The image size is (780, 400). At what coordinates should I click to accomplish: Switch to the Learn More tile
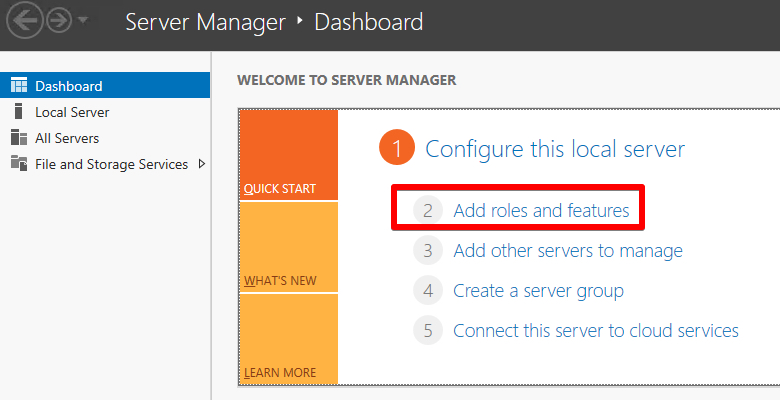pyautogui.click(x=289, y=339)
